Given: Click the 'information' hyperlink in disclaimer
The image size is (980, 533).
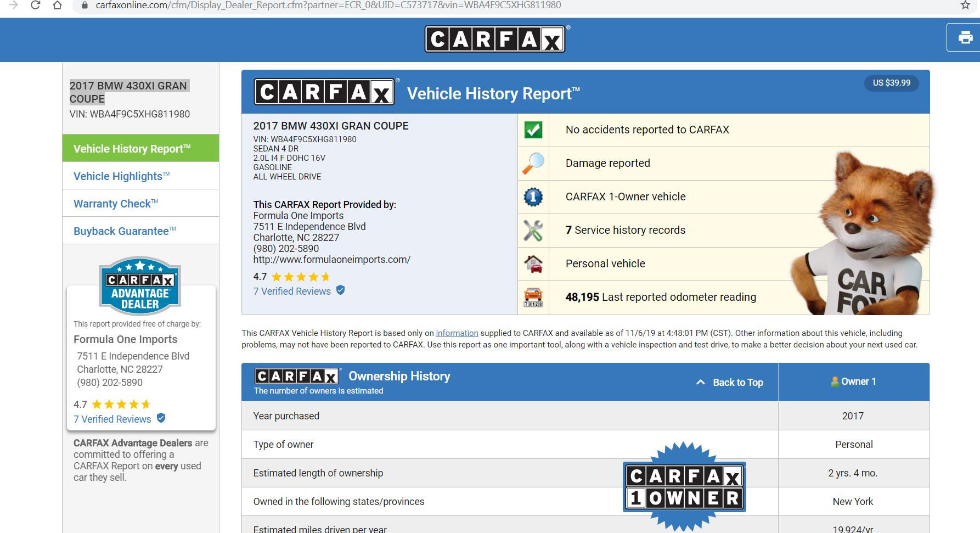Looking at the screenshot, I should pos(457,333).
